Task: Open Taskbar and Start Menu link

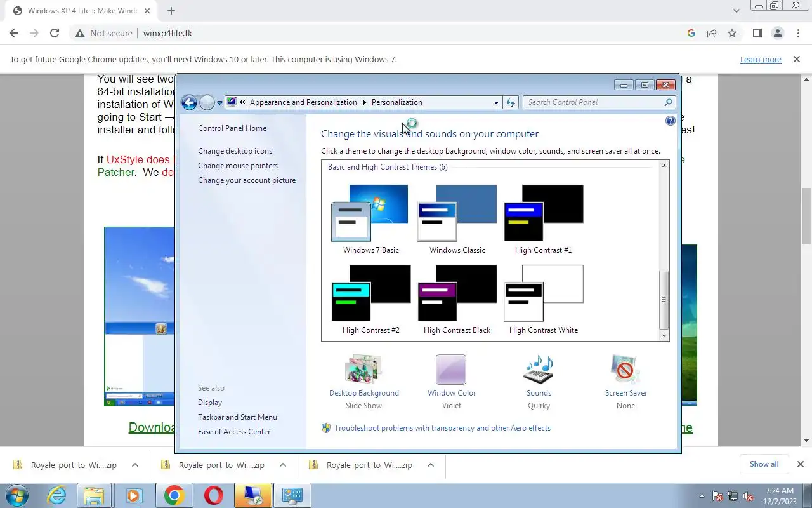Action: coord(237,417)
